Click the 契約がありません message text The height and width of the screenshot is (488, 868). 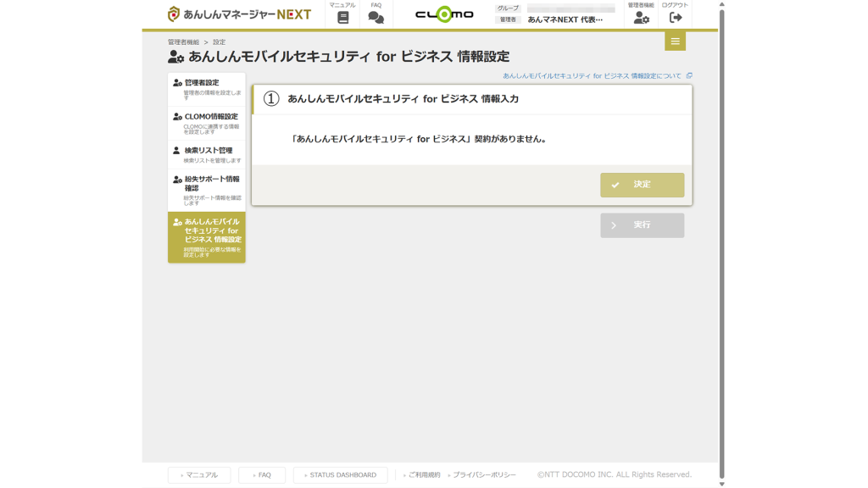click(x=419, y=139)
